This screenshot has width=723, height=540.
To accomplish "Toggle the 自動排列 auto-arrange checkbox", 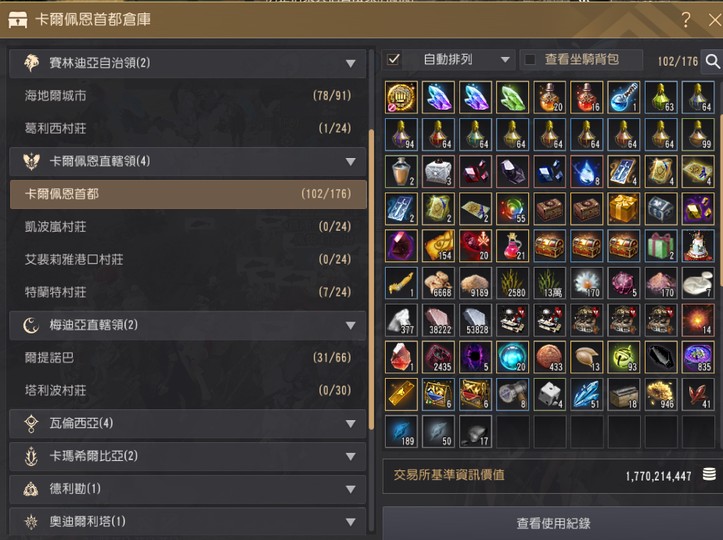I will point(393,59).
